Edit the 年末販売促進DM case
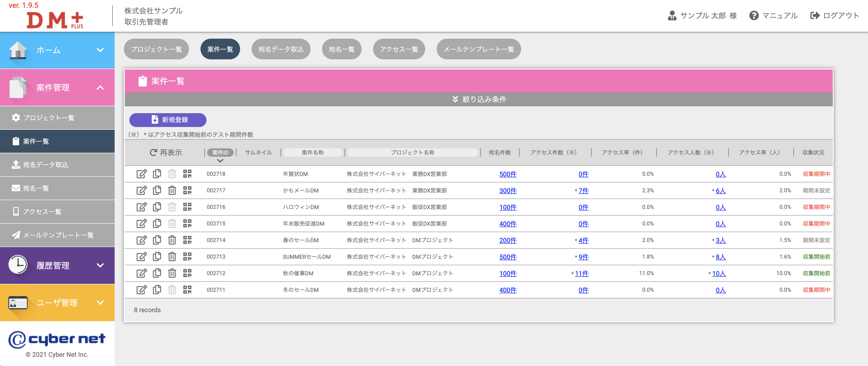Viewport: 868px width, 366px height. coord(142,223)
